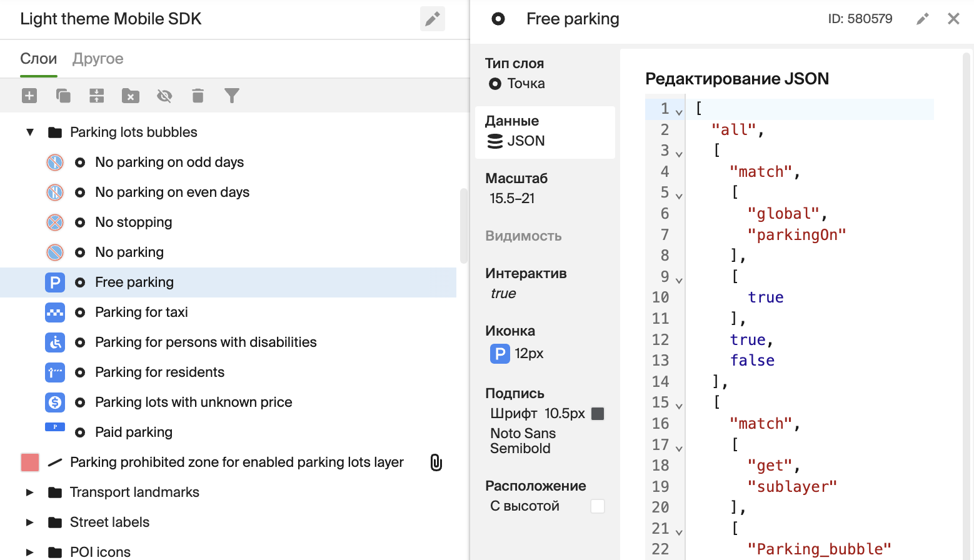Screen dimensions: 974x560
Task: Click the Parking lots bubbles folder icon
Action: (x=55, y=132)
